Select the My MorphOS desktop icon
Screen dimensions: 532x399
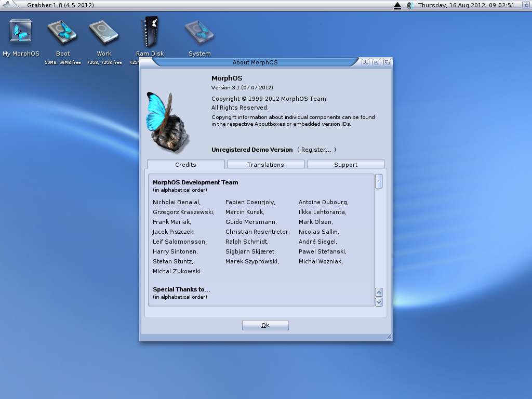[21, 31]
